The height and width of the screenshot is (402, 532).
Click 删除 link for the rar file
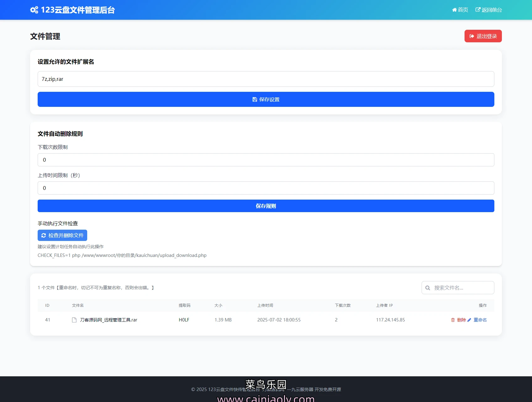tap(461, 320)
